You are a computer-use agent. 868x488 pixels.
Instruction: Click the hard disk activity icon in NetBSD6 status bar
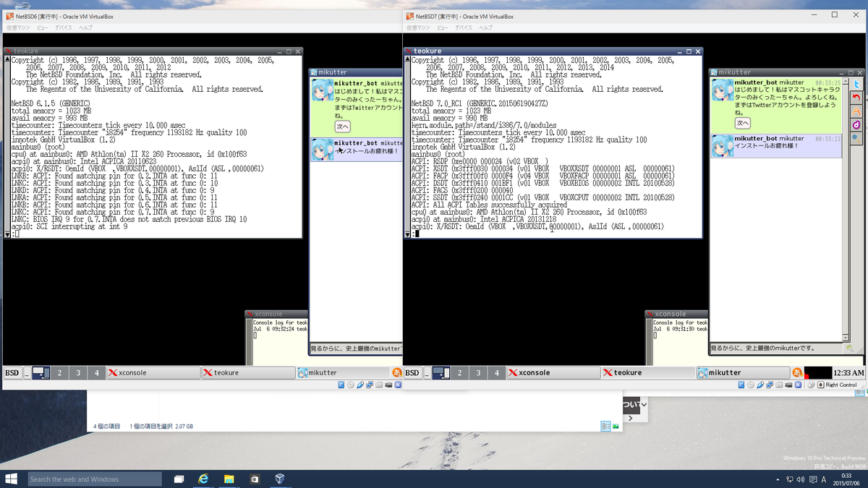[342, 385]
